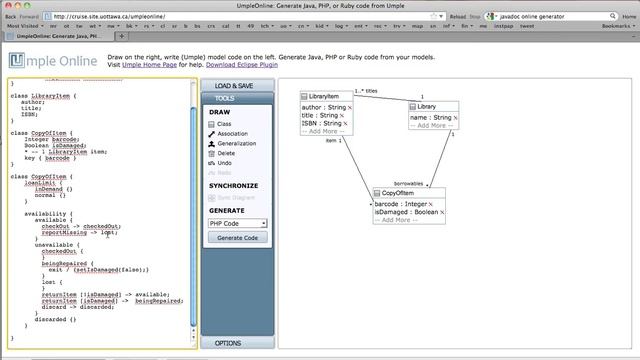Click the greyed Redo icon
The image size is (640, 360).
[x=211, y=173]
